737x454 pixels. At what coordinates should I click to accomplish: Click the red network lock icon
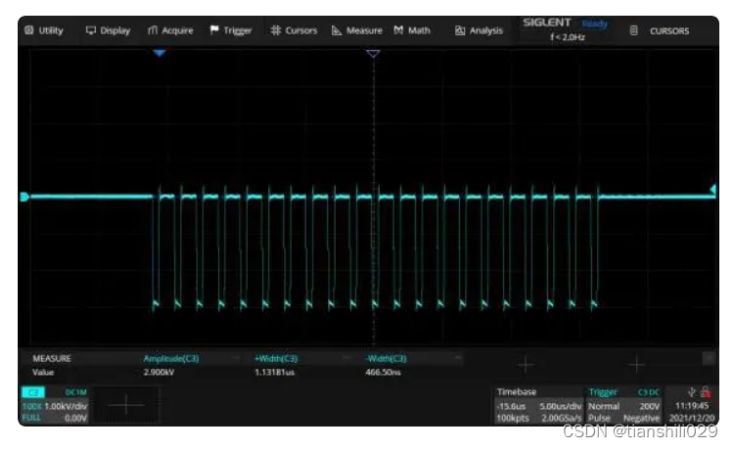click(705, 392)
